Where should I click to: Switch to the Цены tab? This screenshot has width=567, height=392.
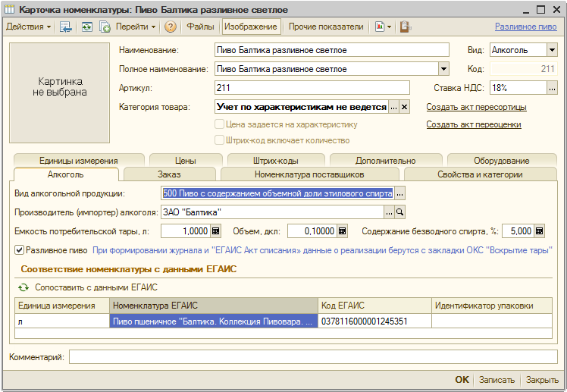coord(186,161)
